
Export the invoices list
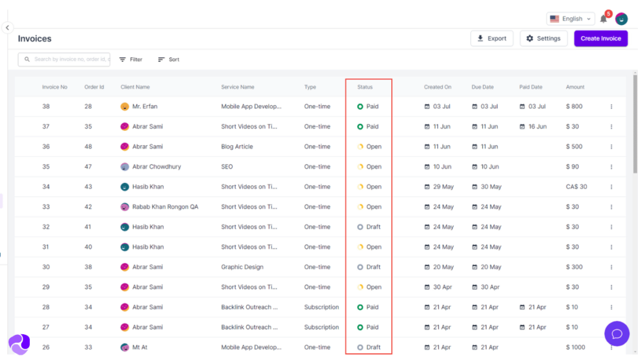tap(492, 39)
